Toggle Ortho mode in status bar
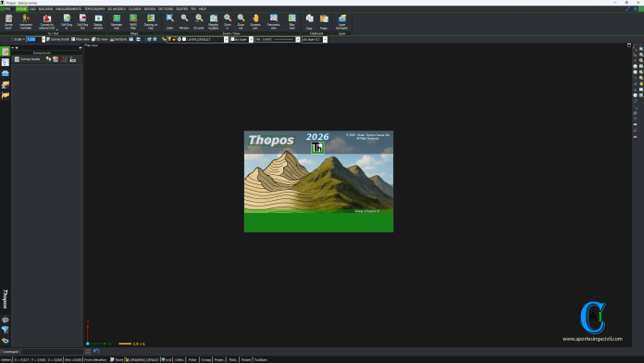 [180, 359]
